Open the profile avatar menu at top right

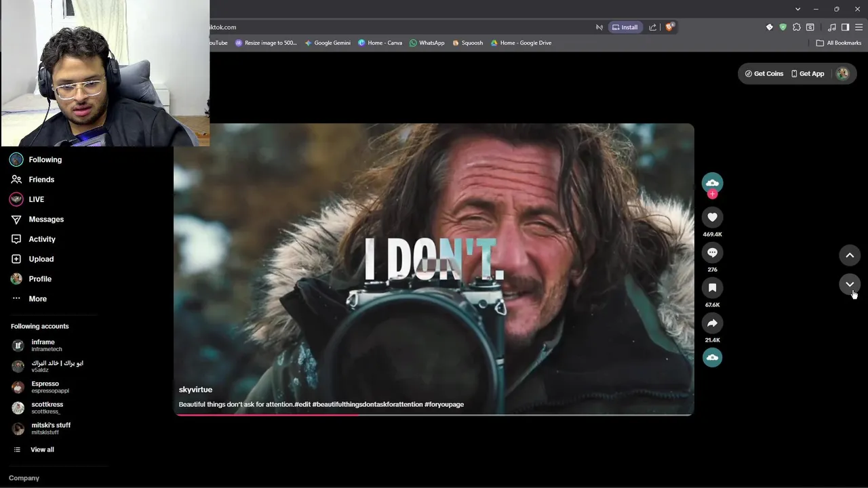pyautogui.click(x=842, y=73)
